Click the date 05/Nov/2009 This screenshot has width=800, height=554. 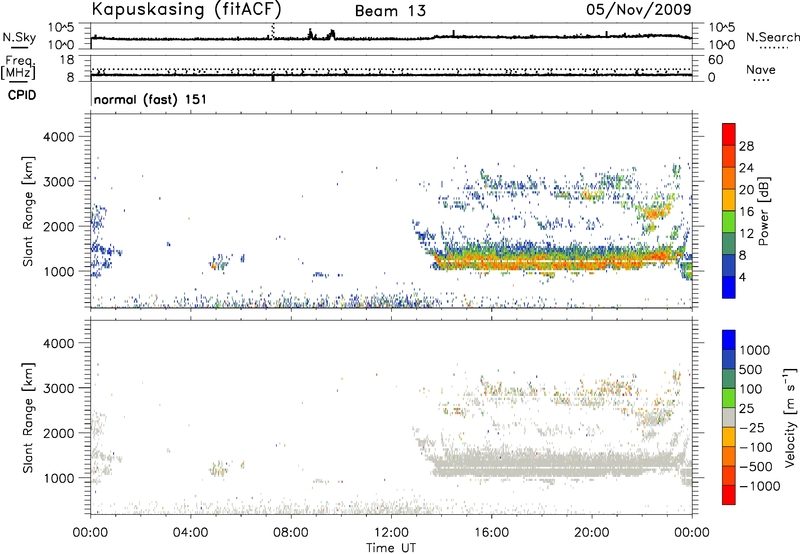[639, 9]
